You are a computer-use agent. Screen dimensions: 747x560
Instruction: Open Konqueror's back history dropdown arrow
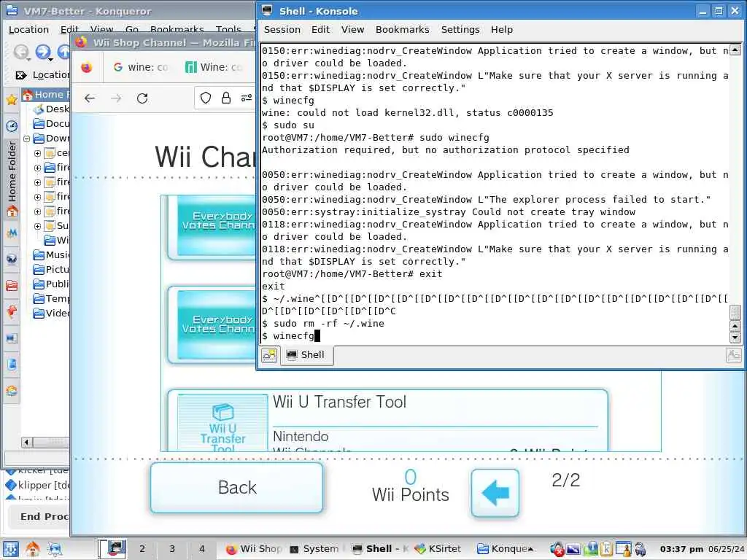click(29, 59)
